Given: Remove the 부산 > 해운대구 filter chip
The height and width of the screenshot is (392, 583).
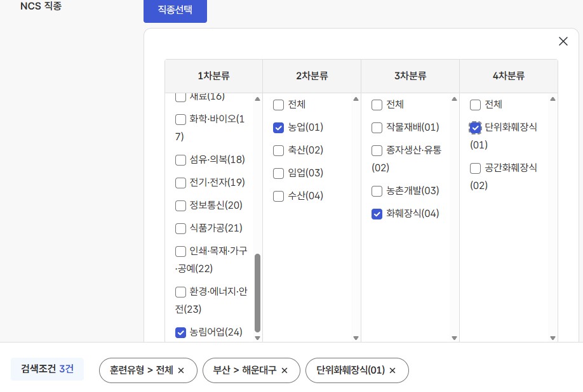Looking at the screenshot, I should [285, 370].
